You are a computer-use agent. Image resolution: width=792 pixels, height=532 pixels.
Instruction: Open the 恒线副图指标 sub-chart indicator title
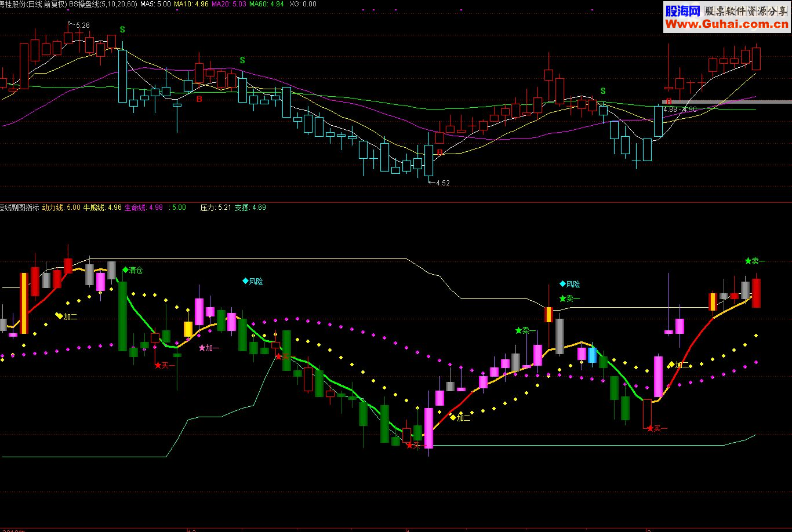pos(19,207)
